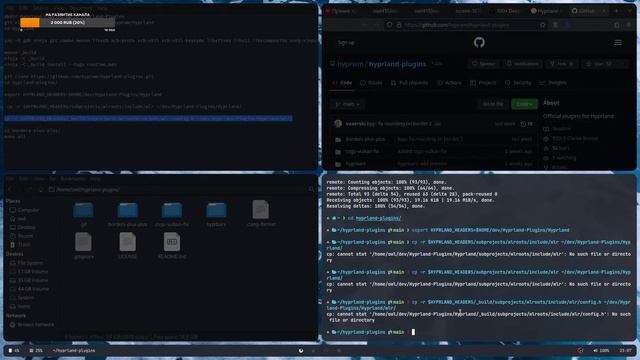Screen dimensions: 640x360
Task: Select File System under Devices
Action: (x=26, y=263)
